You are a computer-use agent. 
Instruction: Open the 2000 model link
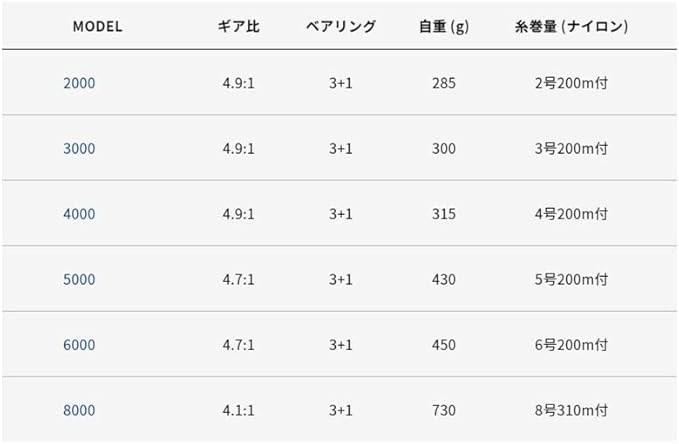click(x=79, y=83)
